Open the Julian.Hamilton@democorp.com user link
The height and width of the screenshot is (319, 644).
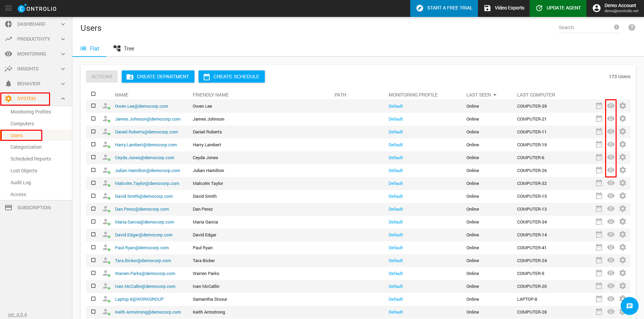click(x=147, y=170)
